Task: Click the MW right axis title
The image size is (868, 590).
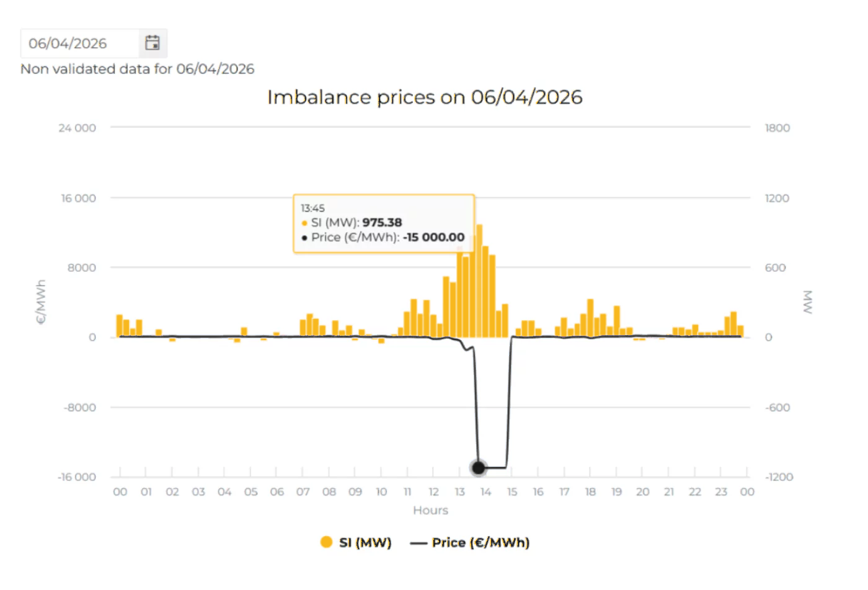Action: click(807, 302)
